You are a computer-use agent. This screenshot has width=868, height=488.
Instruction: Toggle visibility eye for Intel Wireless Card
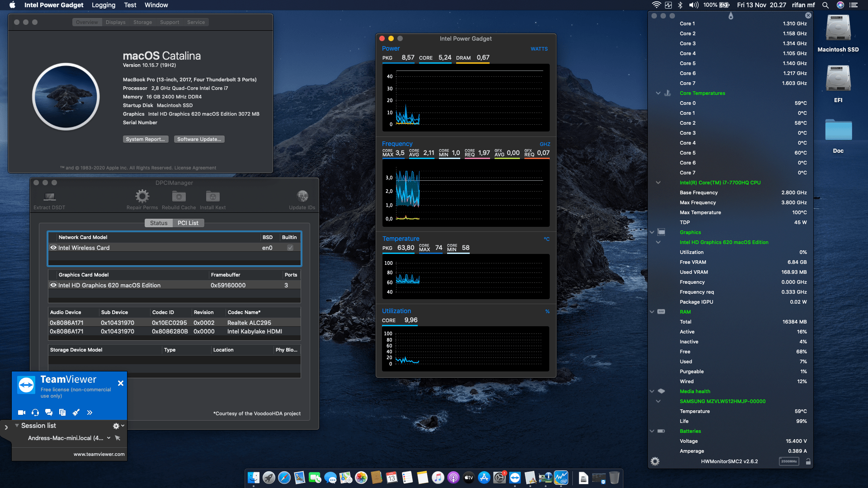[53, 248]
